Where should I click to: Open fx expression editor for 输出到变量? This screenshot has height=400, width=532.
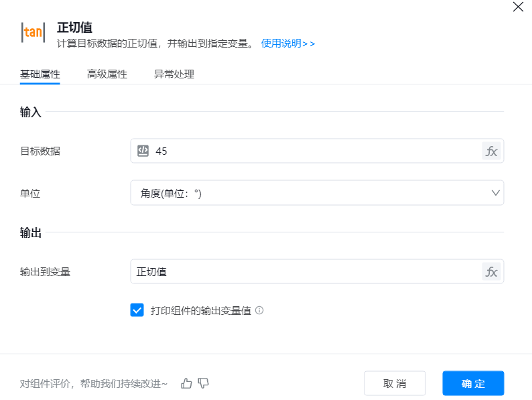[491, 271]
